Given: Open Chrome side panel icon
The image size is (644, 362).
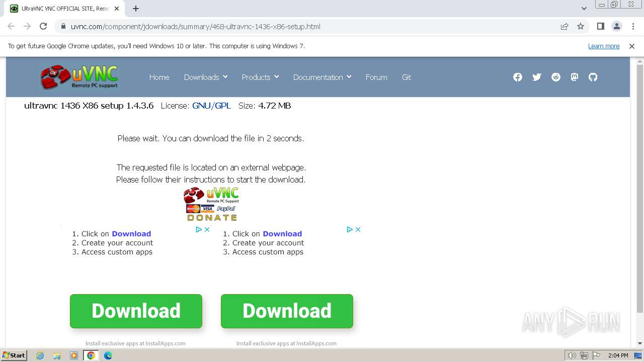Looking at the screenshot, I should tap(601, 26).
